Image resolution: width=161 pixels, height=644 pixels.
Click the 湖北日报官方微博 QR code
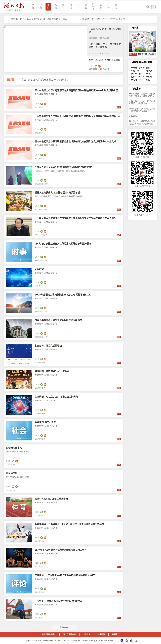[x=142, y=202]
